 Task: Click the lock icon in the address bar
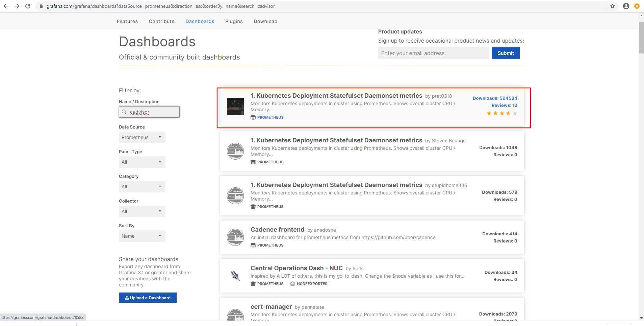[x=41, y=6]
